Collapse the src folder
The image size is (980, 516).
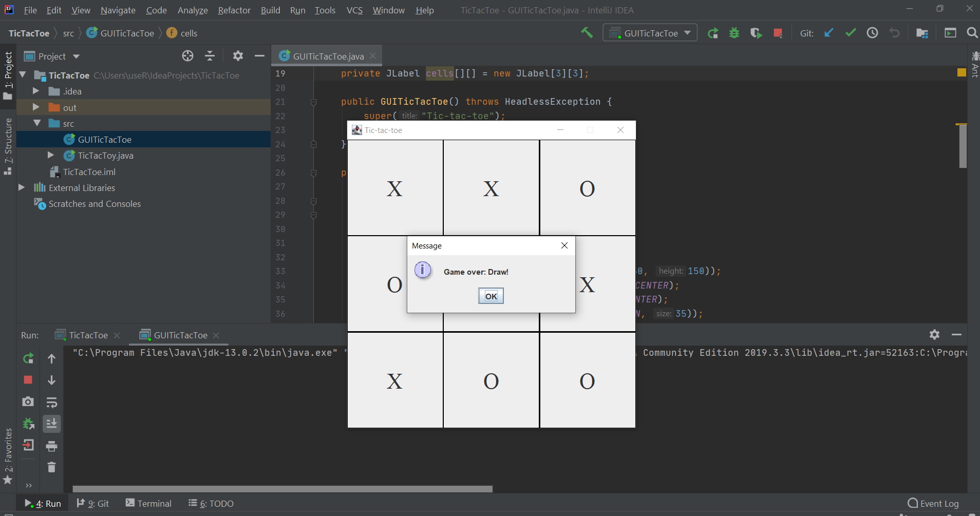36,123
